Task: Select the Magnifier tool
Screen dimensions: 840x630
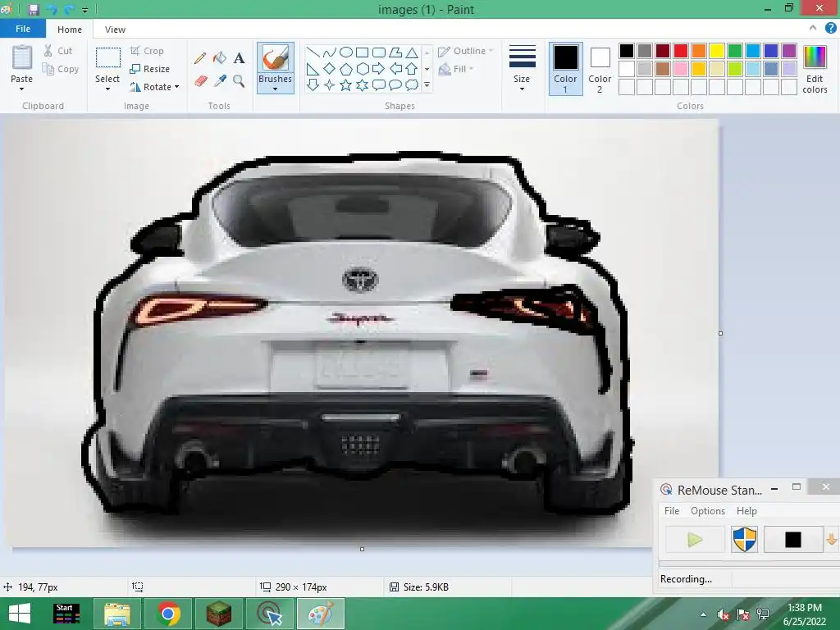Action: (239, 81)
